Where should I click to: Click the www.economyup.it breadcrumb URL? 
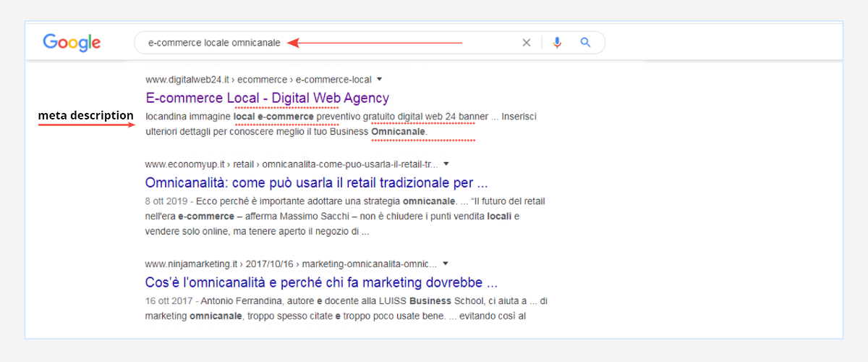click(x=292, y=164)
